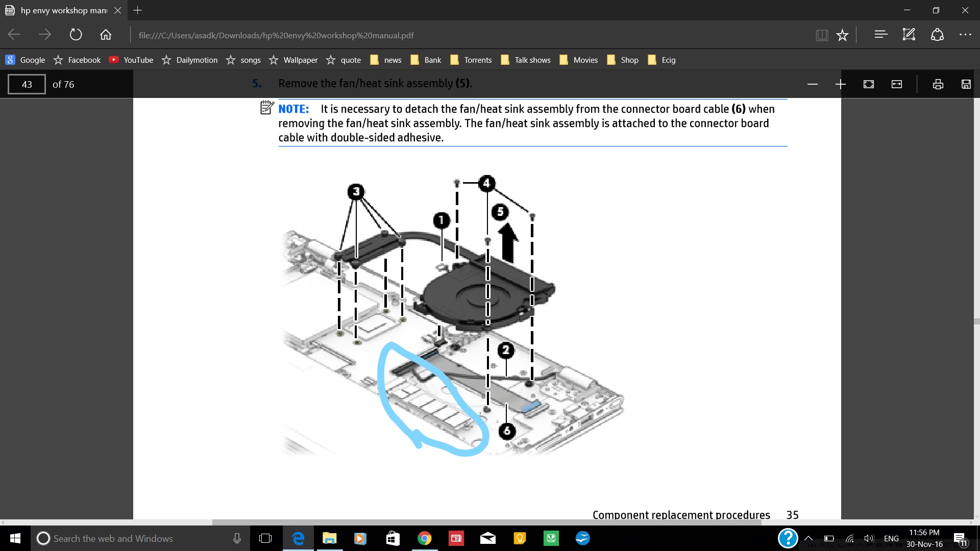Image resolution: width=980 pixels, height=551 pixels.
Task: Open a new browser tab
Action: [x=137, y=10]
